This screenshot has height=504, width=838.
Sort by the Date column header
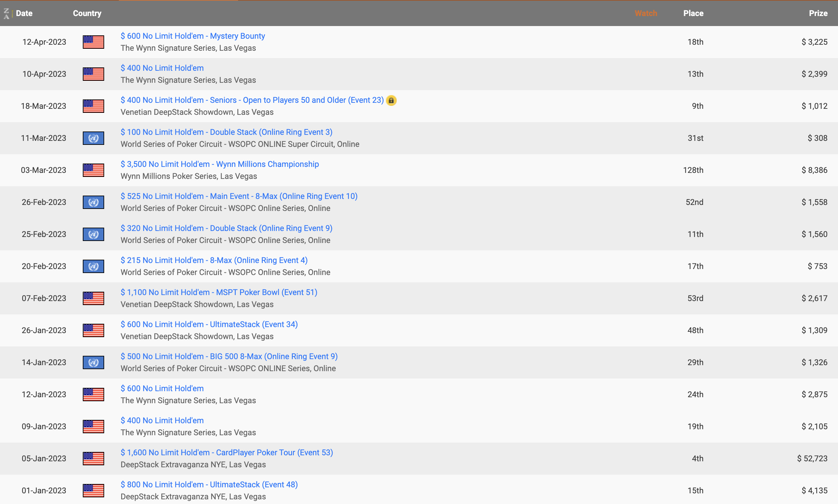[x=24, y=13]
